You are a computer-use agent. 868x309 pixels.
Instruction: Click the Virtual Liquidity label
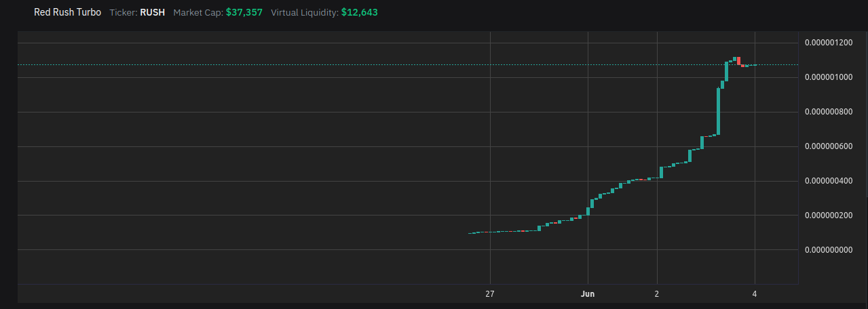pos(304,12)
